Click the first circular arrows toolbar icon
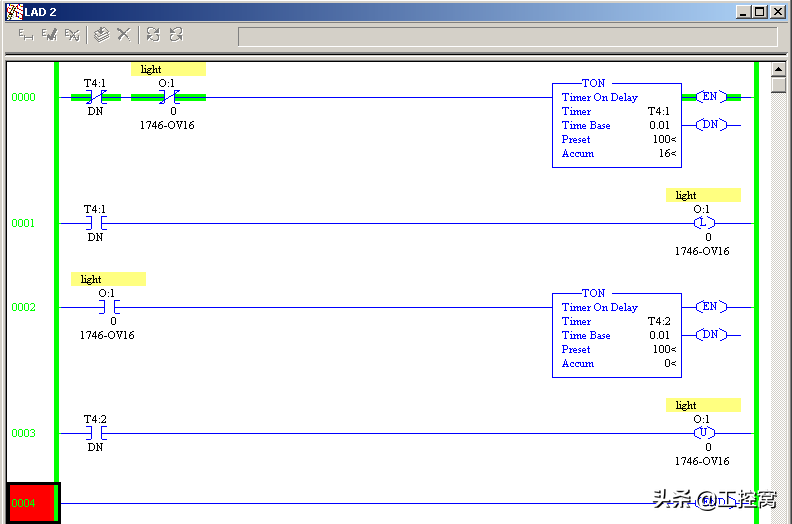 point(153,35)
